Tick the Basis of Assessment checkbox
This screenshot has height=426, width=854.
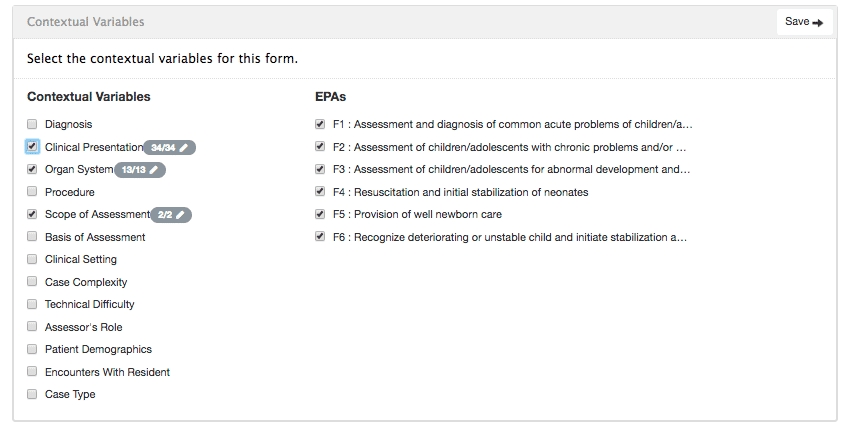pyautogui.click(x=33, y=237)
